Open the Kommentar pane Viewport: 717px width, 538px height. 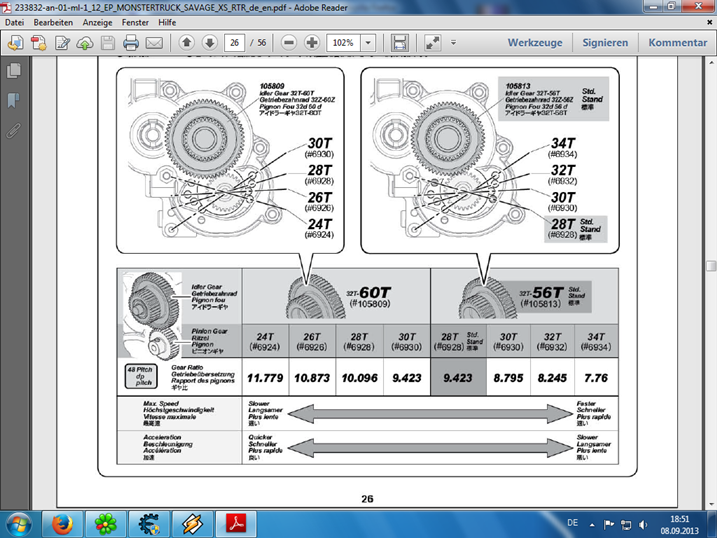click(x=677, y=43)
